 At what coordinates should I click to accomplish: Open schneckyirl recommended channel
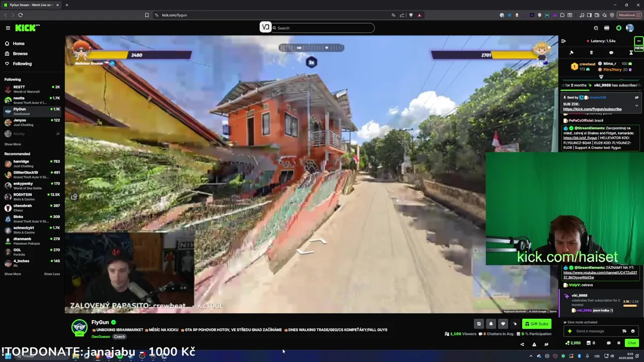(x=32, y=230)
